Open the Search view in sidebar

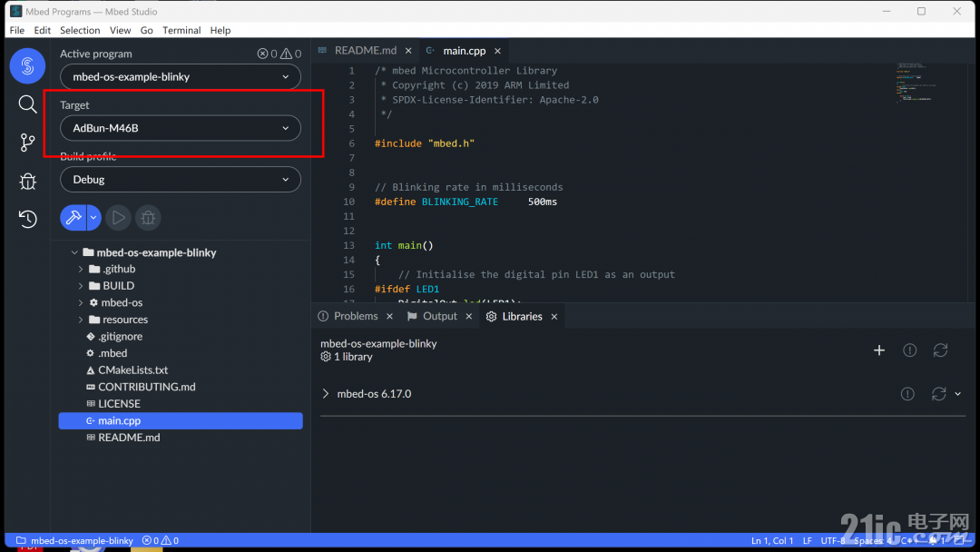click(x=27, y=103)
